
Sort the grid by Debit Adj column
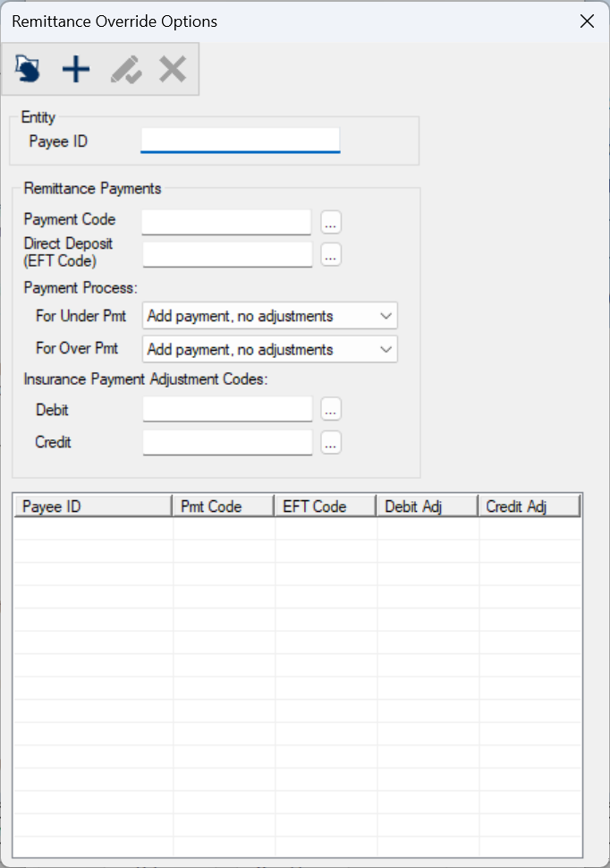(x=427, y=506)
